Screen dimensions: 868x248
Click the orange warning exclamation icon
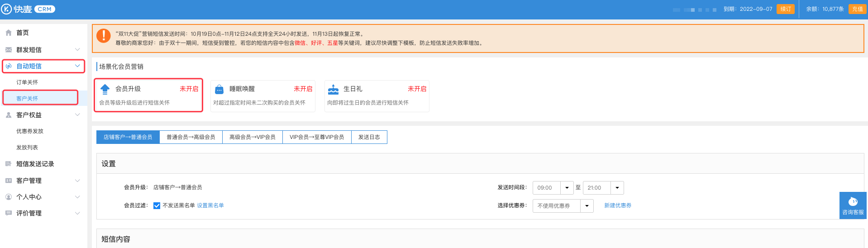104,36
